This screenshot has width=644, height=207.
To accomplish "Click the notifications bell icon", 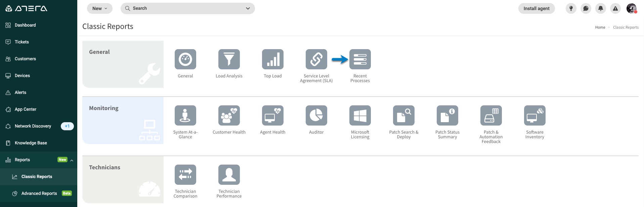I will tap(600, 8).
